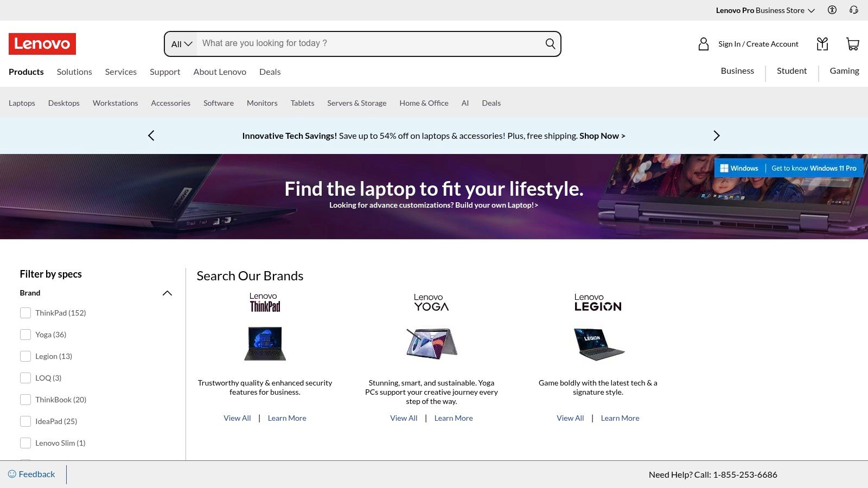The height and width of the screenshot is (488, 868).
Task: Click View All under Legion
Action: tap(570, 418)
